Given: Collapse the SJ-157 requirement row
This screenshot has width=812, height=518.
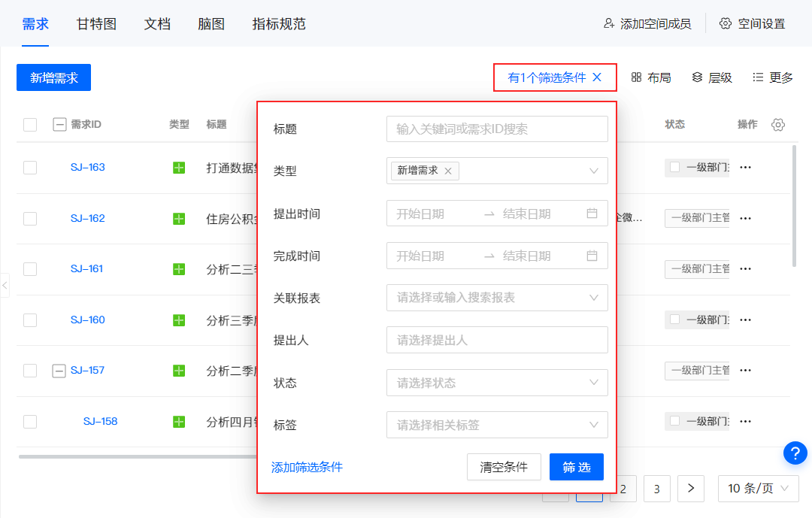Looking at the screenshot, I should 59,371.
